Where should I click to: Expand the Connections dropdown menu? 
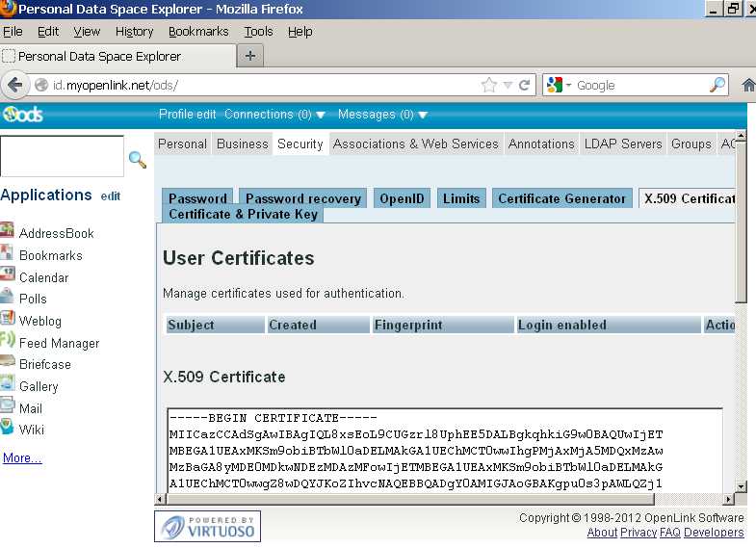pyautogui.click(x=274, y=115)
